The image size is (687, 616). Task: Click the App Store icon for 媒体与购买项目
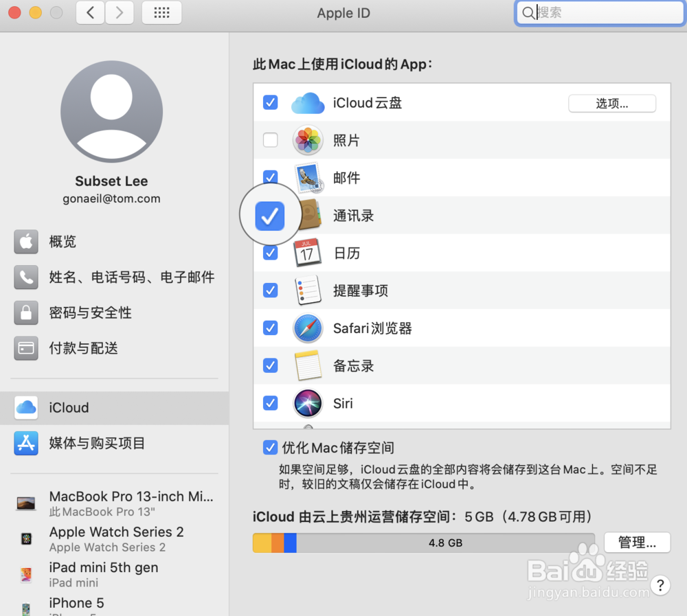pyautogui.click(x=26, y=443)
